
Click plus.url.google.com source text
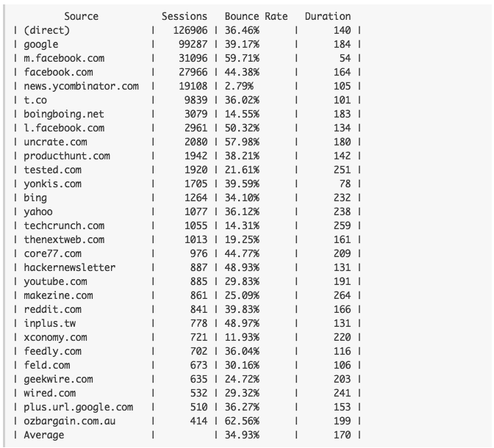pyautogui.click(x=79, y=407)
